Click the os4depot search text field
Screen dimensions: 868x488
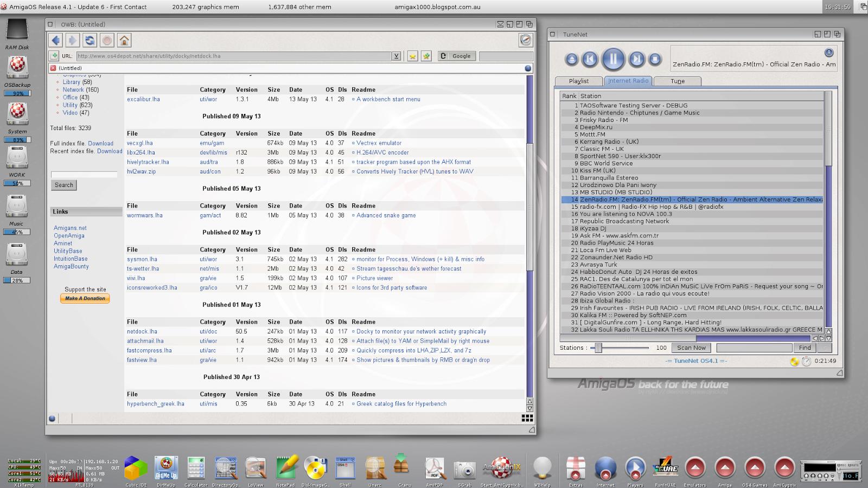pyautogui.click(x=84, y=174)
